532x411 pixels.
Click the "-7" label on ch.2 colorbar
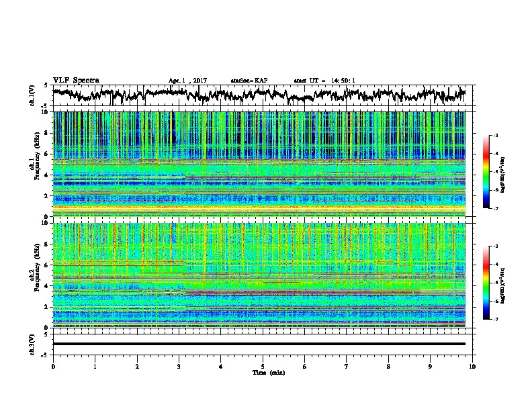(x=496, y=319)
